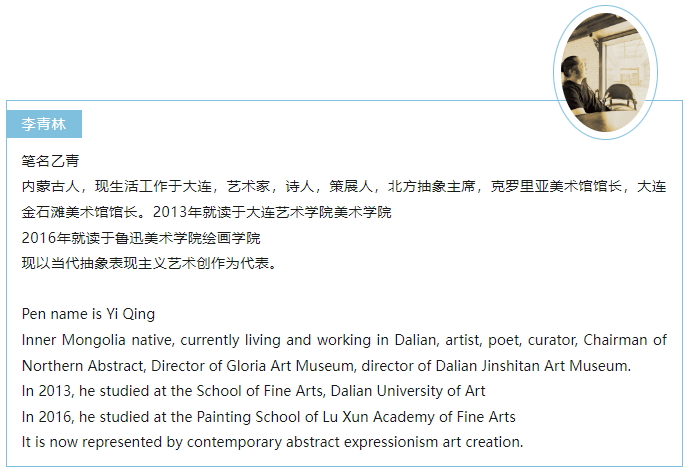Click the line 现以当代抽象表现主义艺术创作为代表

coord(149,263)
